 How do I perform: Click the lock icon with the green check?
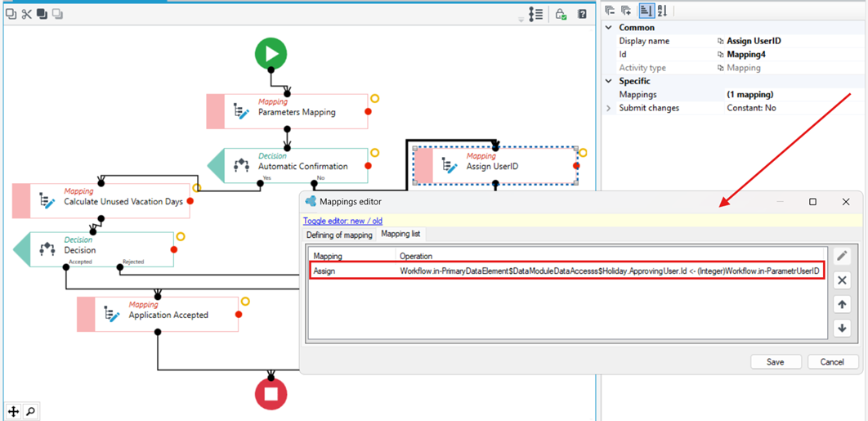pos(561,15)
